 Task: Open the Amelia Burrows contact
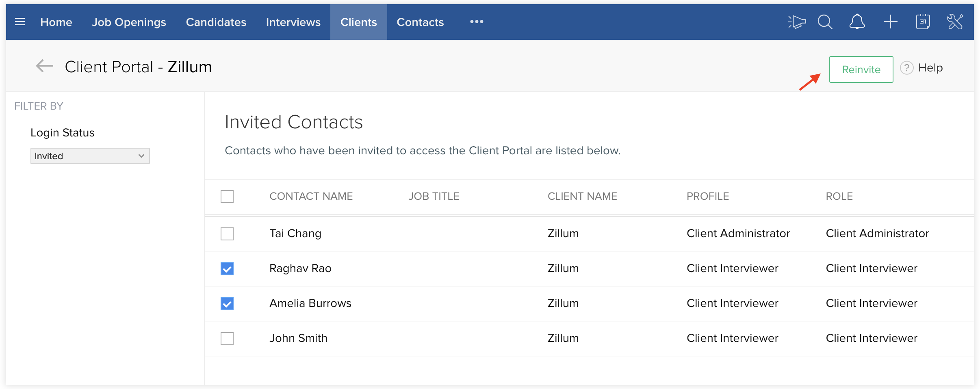[310, 303]
